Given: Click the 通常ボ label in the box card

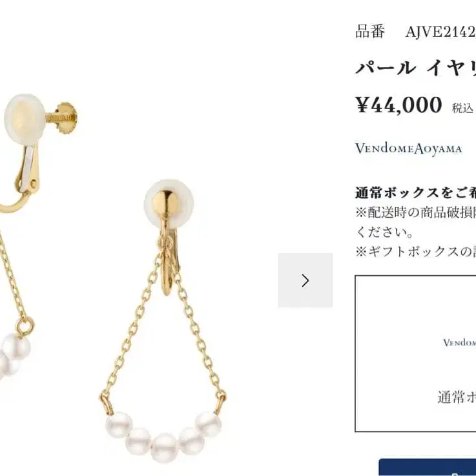Looking at the screenshot, I should tap(457, 397).
